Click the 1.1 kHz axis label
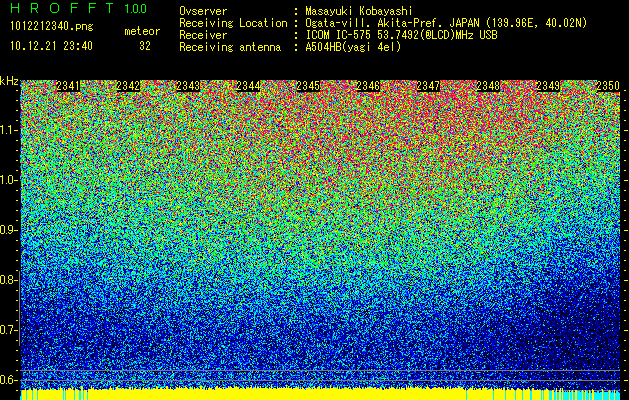Image resolution: width=629 pixels, height=400 pixels. point(9,130)
